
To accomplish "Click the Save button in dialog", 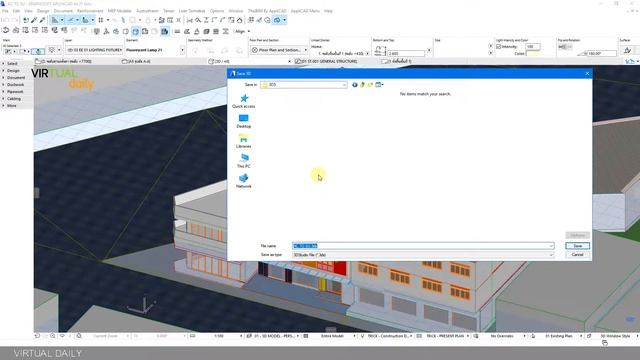I will (x=578, y=246).
